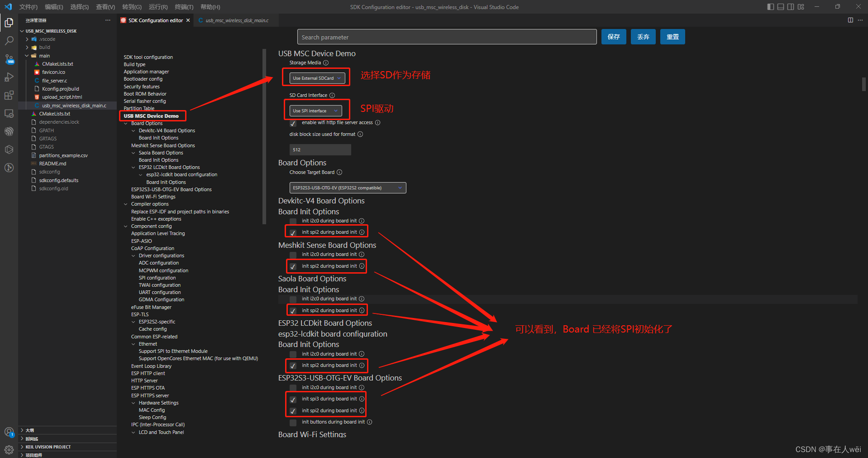
Task: Click the main editor vertical scrollbar
Action: (x=863, y=84)
